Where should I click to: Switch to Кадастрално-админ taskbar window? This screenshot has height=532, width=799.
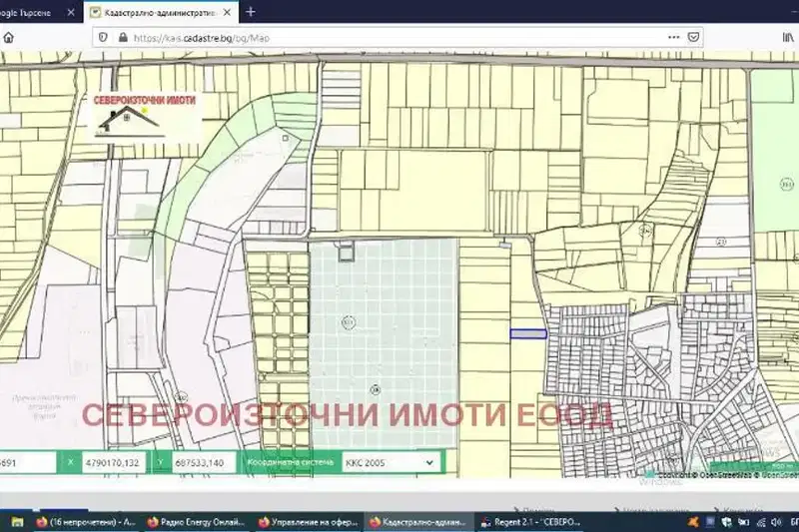[418, 522]
